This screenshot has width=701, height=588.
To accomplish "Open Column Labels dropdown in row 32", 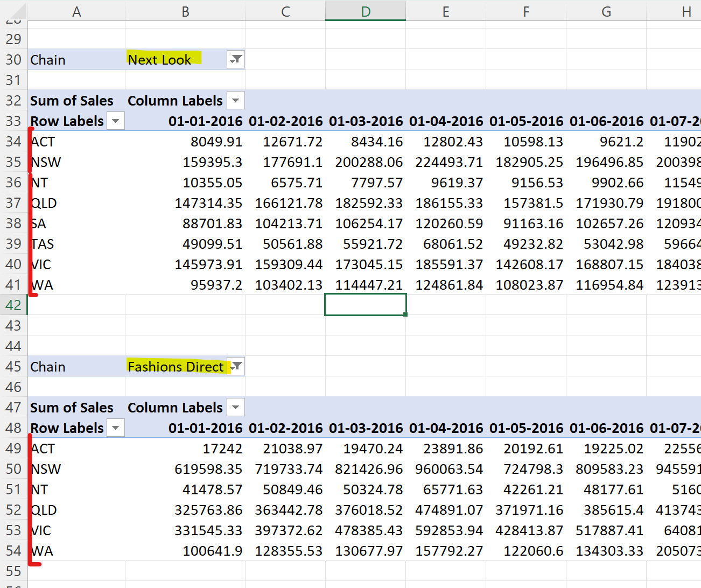I will click(236, 100).
